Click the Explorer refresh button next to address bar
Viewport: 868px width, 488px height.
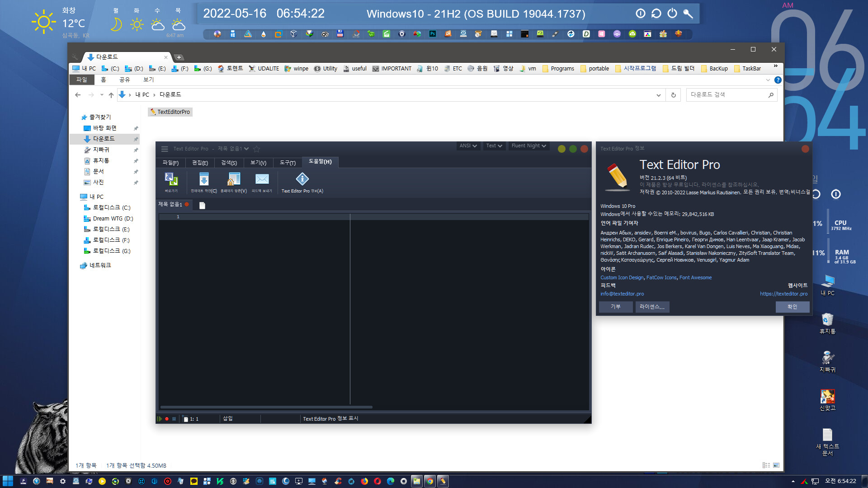(674, 95)
